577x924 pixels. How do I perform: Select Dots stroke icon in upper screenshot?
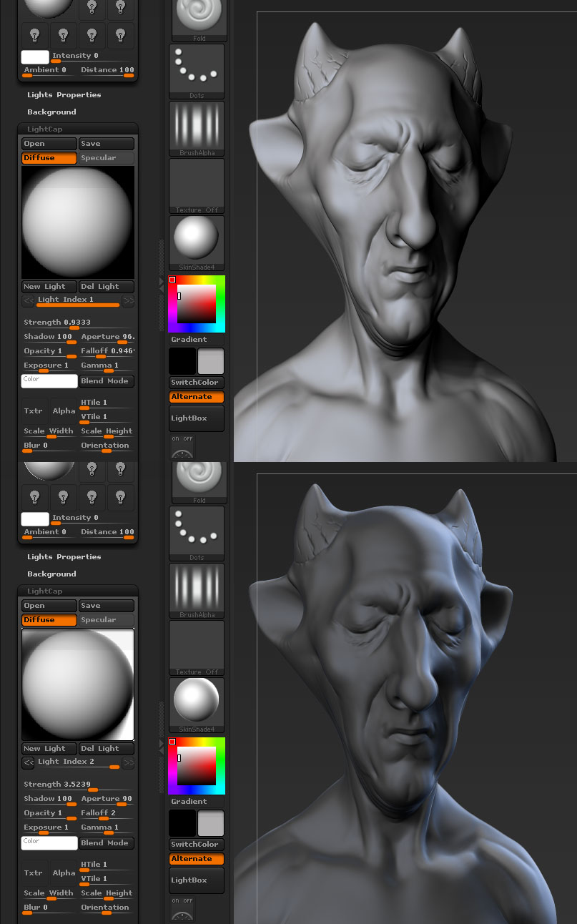tap(197, 71)
